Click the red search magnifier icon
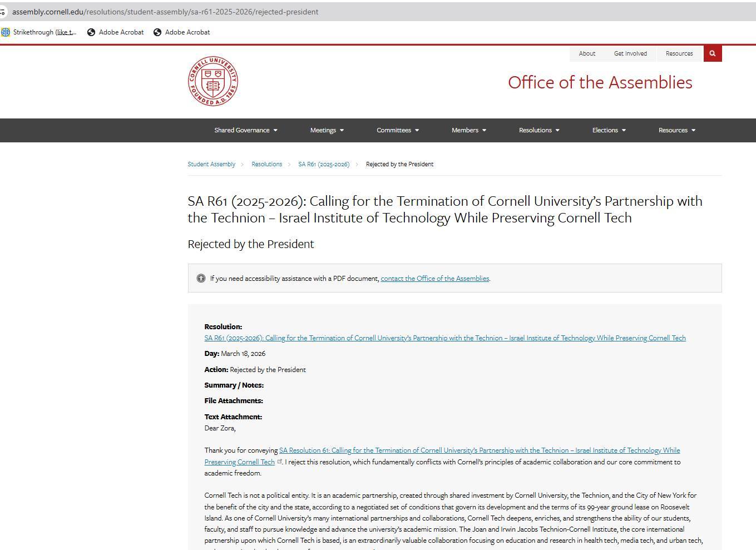 pyautogui.click(x=712, y=54)
